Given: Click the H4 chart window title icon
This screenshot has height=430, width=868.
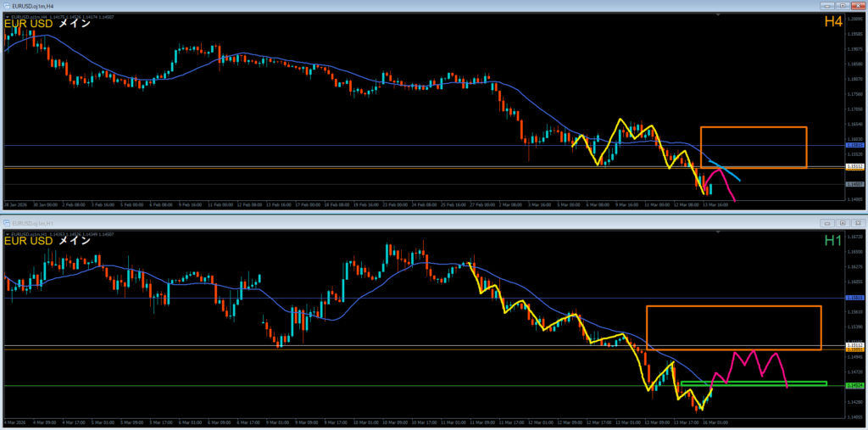Looking at the screenshot, I should pyautogui.click(x=7, y=5).
